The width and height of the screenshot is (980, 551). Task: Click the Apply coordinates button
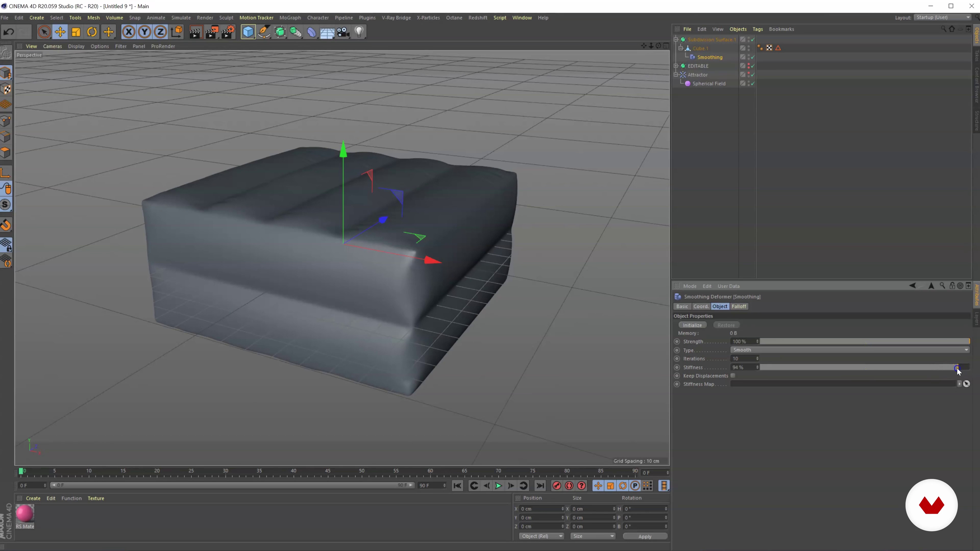[645, 536]
